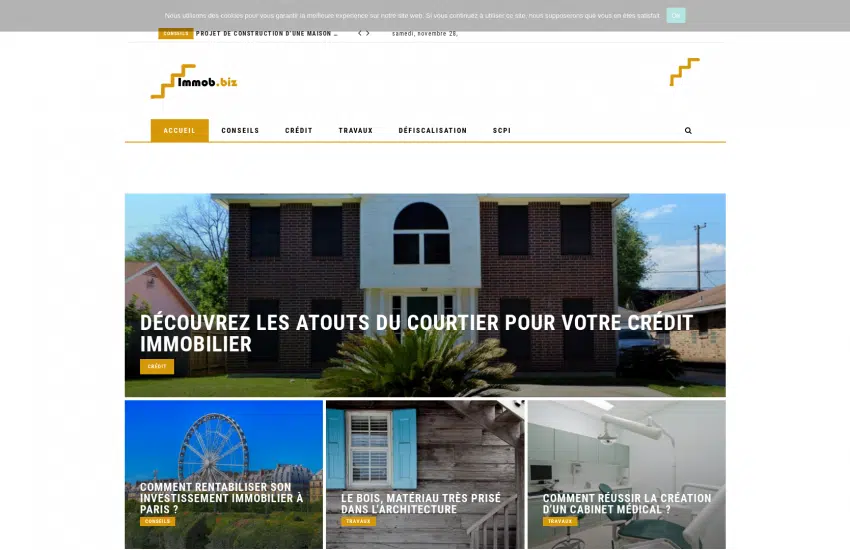
Task: Select Travaux in the navigation bar
Action: (356, 131)
